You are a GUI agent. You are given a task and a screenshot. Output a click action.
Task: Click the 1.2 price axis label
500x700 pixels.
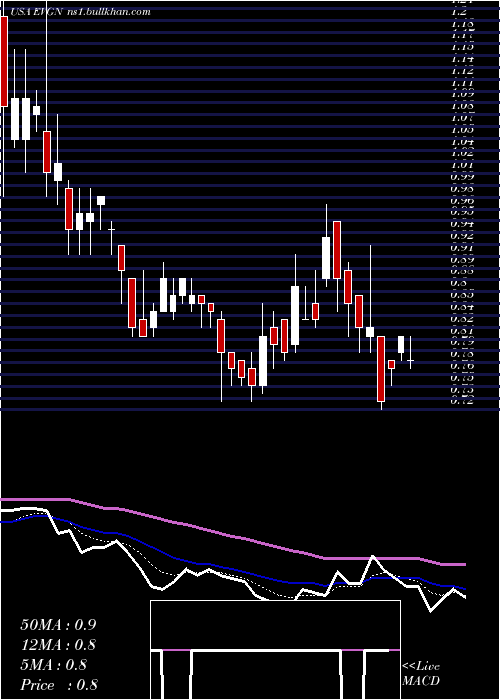pyautogui.click(x=460, y=12)
